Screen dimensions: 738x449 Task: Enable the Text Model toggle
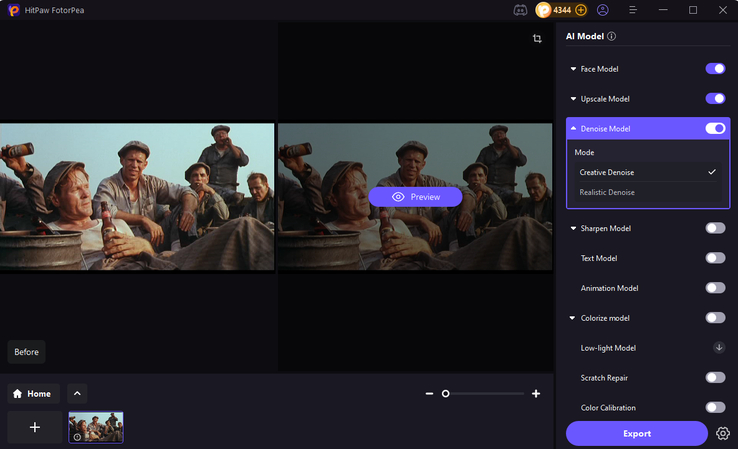[x=715, y=258]
